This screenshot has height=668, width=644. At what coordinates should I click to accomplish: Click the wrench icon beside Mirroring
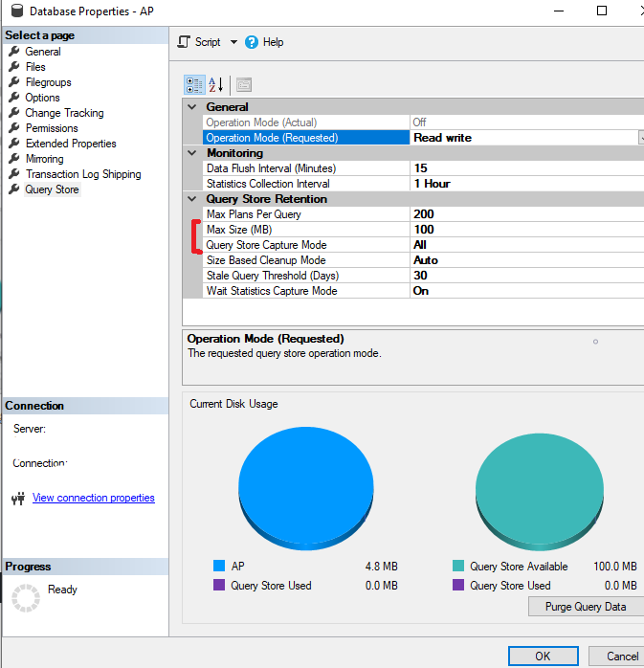[14, 159]
